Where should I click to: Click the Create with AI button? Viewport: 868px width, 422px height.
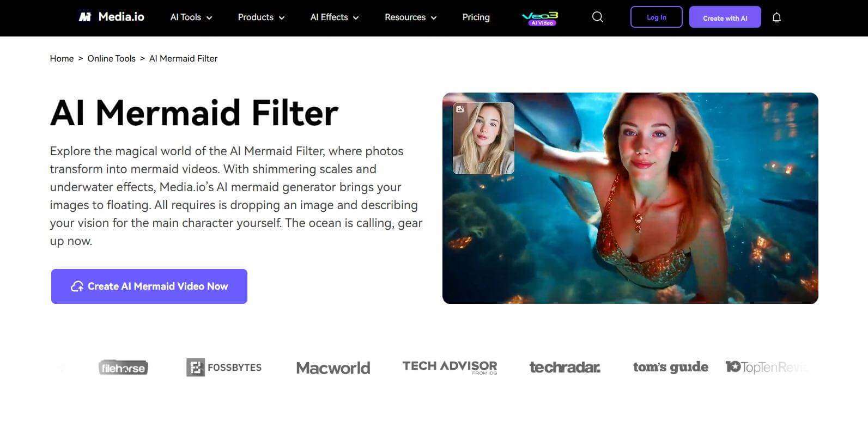(725, 17)
